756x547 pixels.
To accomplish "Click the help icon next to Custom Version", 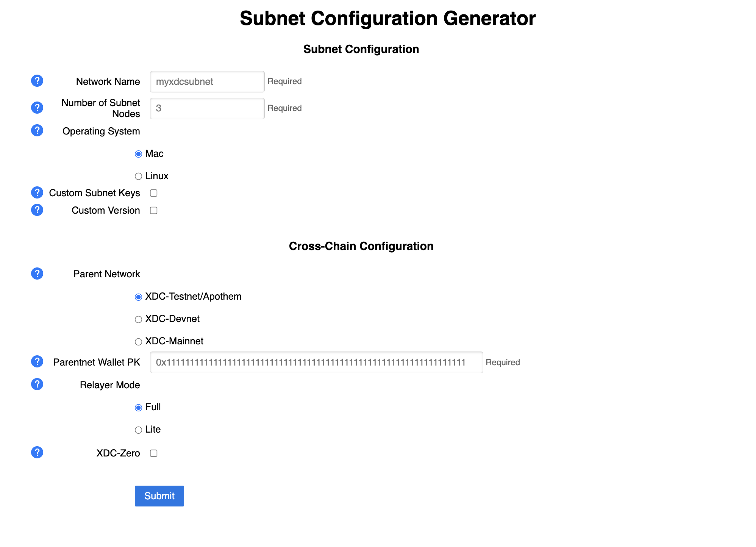I will pos(36,209).
